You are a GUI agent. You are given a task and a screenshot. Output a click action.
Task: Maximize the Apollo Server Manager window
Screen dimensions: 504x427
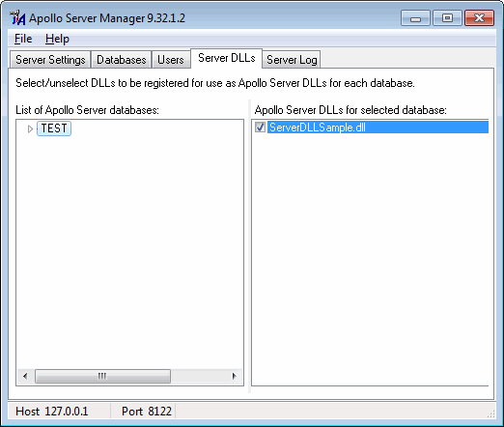click(448, 18)
